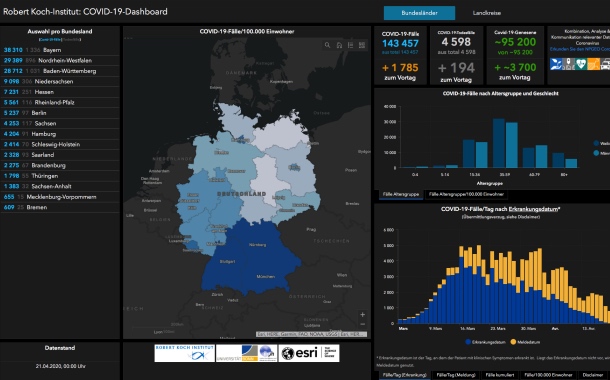Open the Disclaimer tab
Screen dimensions: 610x380
point(593,375)
